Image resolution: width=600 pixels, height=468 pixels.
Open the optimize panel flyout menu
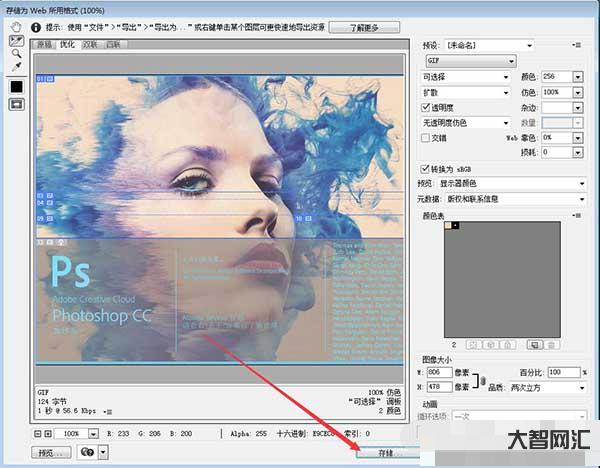(x=577, y=45)
